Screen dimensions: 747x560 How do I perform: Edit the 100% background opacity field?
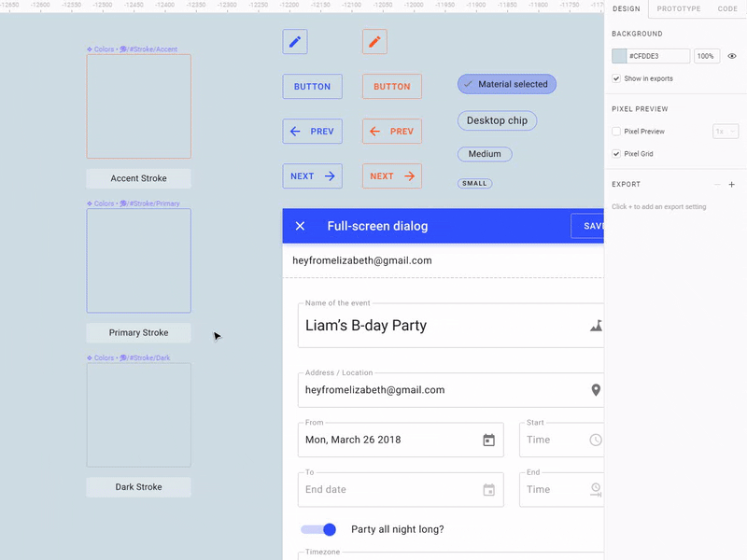(706, 56)
